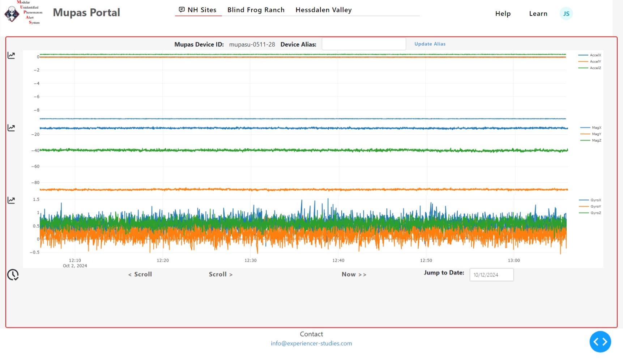Viewport: 623px width, 364px height.
Task: Click the gyroscope chart icon
Action: (x=11, y=200)
